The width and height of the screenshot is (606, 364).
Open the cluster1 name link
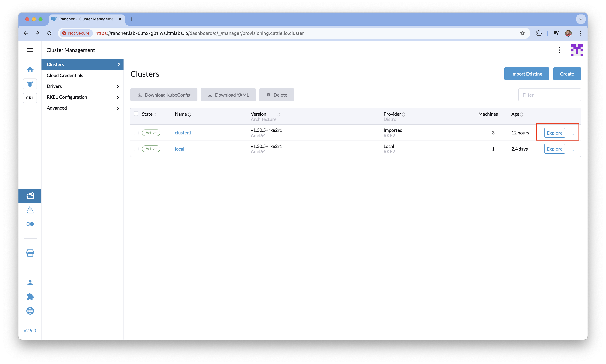[x=183, y=133]
